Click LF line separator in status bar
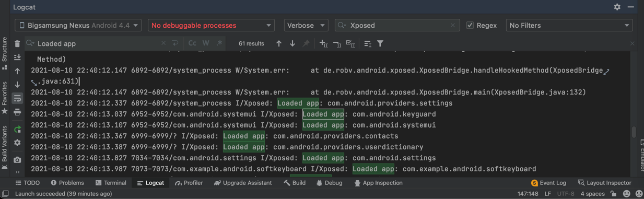The width and height of the screenshot is (644, 199). [548, 194]
